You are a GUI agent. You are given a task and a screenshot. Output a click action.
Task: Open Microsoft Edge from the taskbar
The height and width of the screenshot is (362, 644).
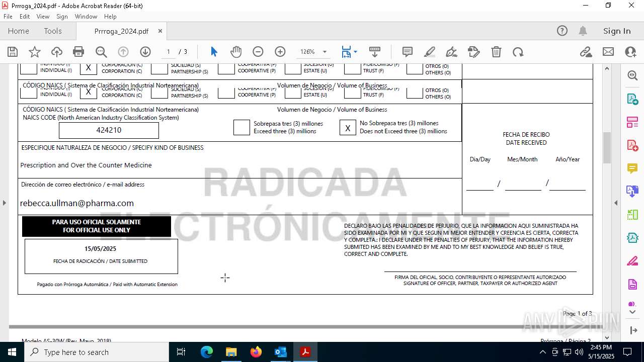coord(207,352)
